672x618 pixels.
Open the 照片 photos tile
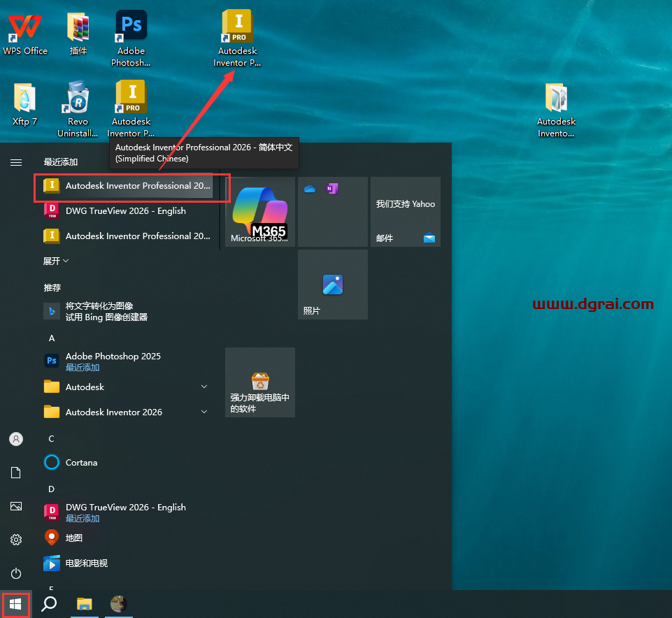tap(333, 284)
